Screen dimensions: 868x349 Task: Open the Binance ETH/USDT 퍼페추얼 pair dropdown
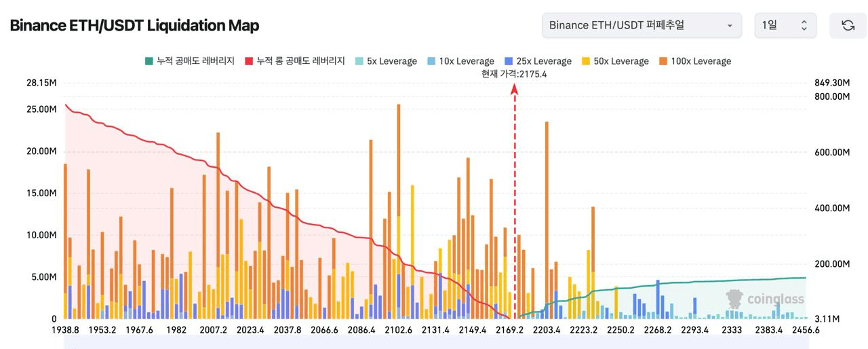point(641,25)
